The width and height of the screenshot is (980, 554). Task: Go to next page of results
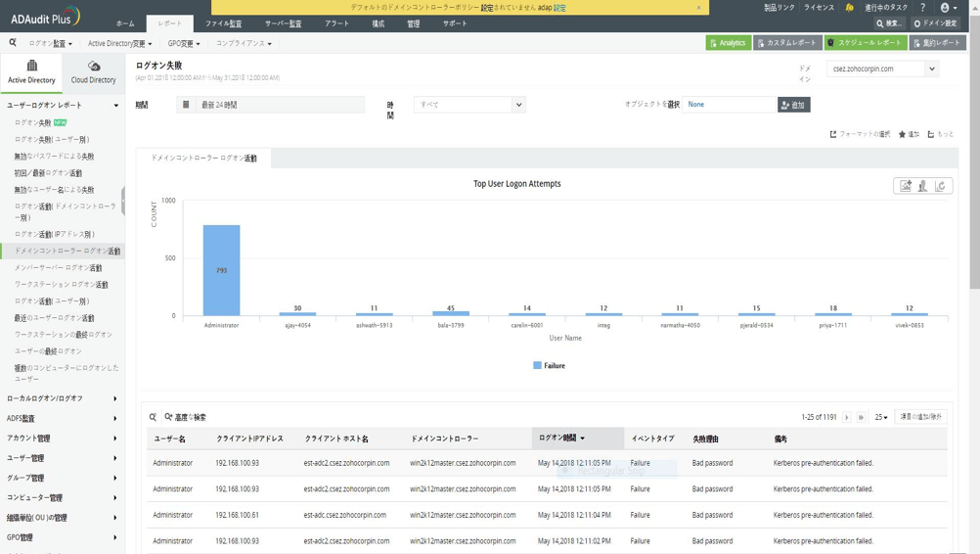pos(847,417)
